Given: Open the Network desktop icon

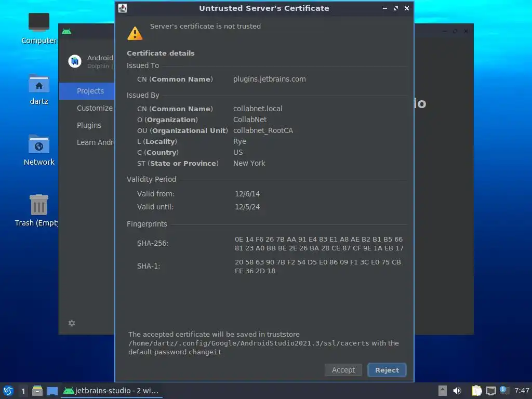Looking at the screenshot, I should 38,150.
